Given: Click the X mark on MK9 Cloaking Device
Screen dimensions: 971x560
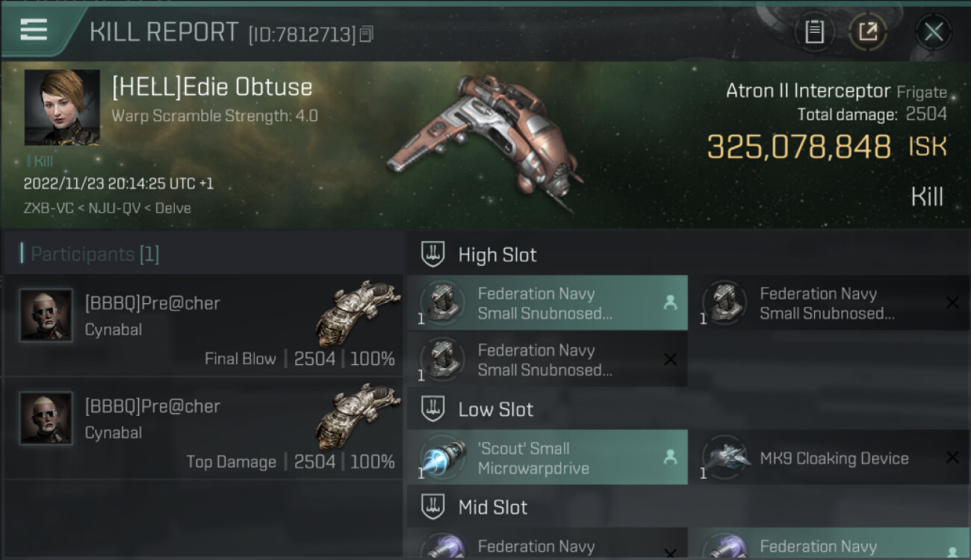Looking at the screenshot, I should (952, 458).
